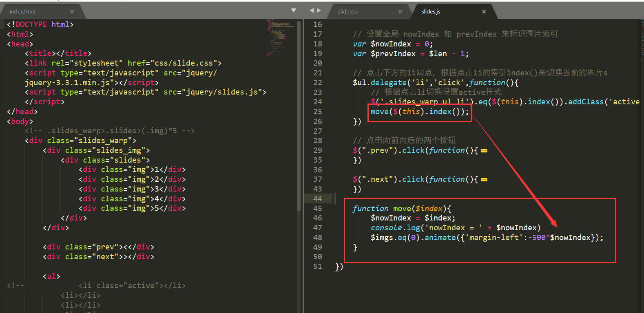Close the index.html tab

[72, 12]
